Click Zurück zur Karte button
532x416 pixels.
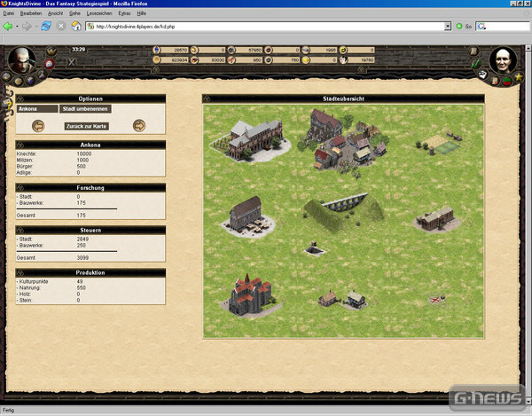pyautogui.click(x=87, y=126)
